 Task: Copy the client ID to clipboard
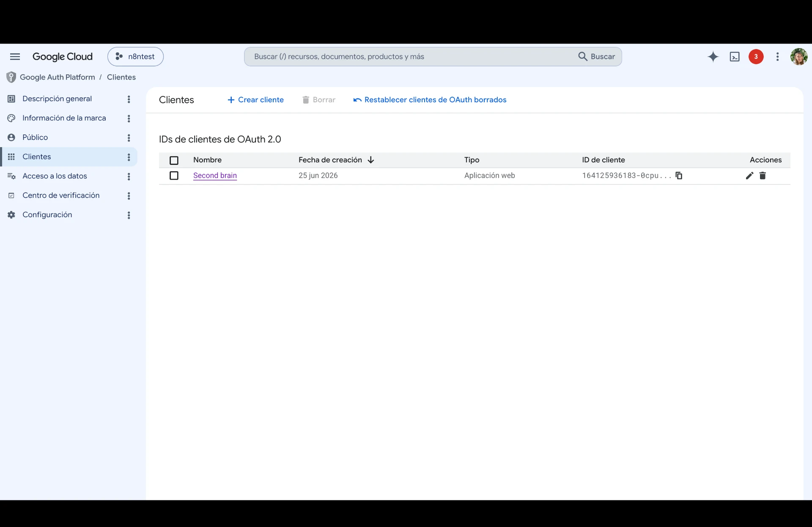[x=679, y=175]
